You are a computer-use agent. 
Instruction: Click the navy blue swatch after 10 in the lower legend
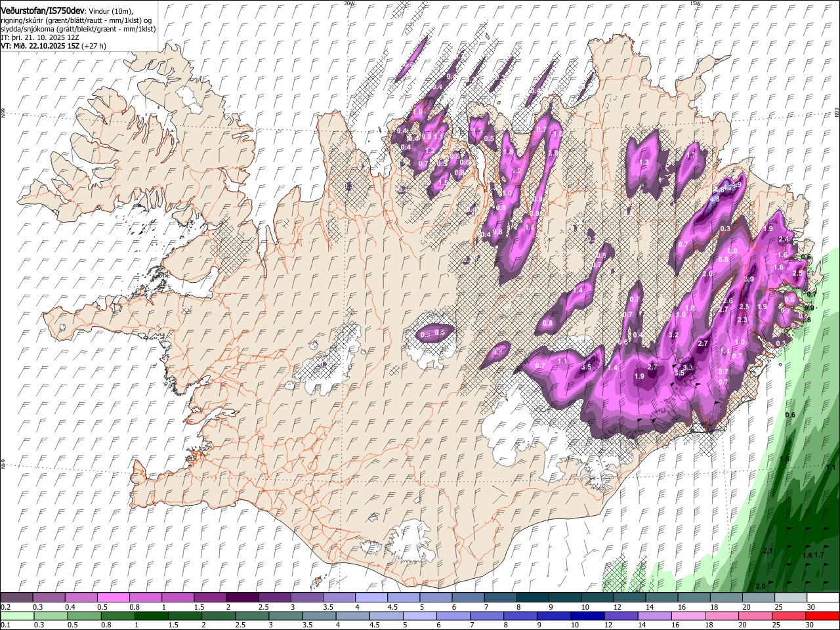(x=586, y=616)
